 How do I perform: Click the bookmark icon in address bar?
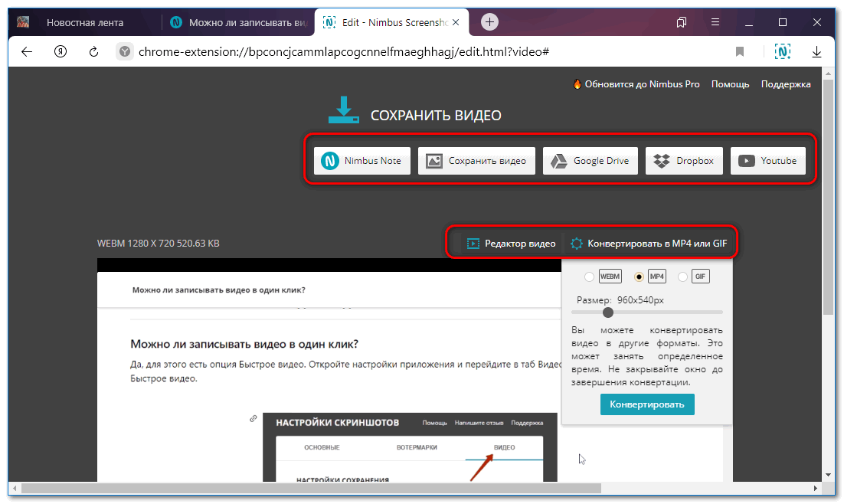coord(740,52)
